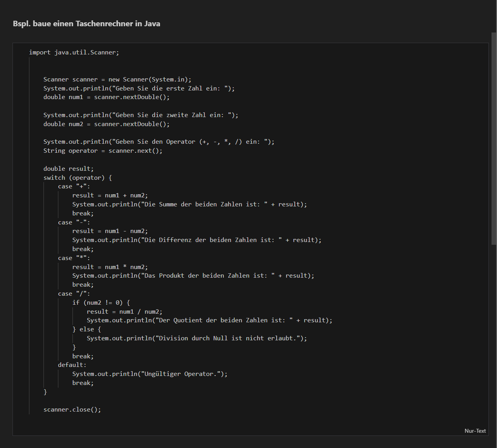
Task: Click 'double num2 = scanner.nextDouble();' line
Action: tap(106, 124)
